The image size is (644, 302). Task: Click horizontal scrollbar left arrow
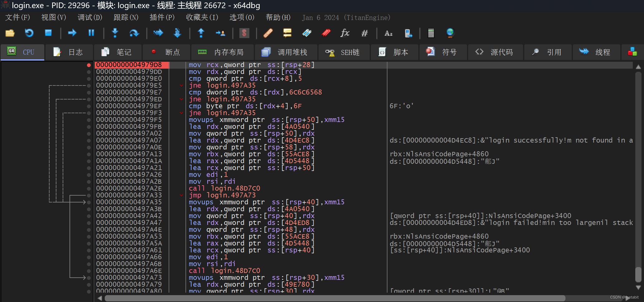[100, 298]
